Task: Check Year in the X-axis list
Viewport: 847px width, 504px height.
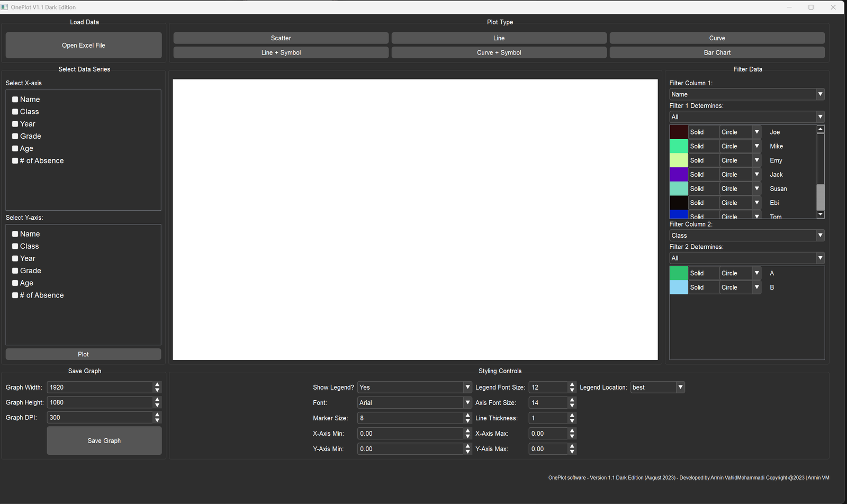Action: pos(15,124)
